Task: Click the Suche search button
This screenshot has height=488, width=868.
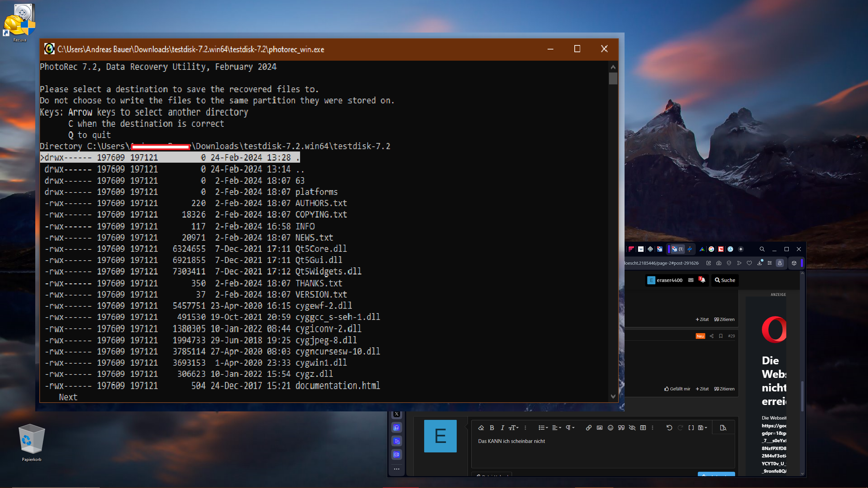Action: (x=725, y=280)
